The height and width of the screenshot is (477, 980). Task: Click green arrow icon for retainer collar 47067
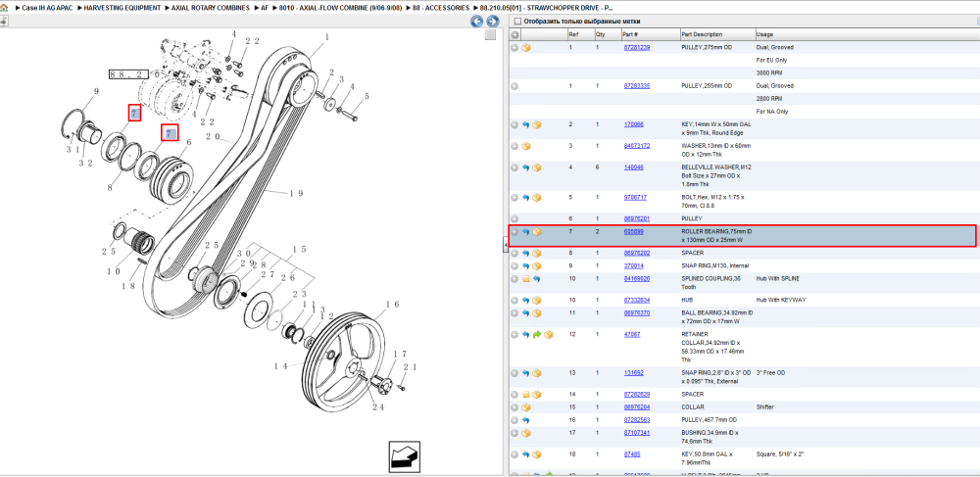coord(537,335)
